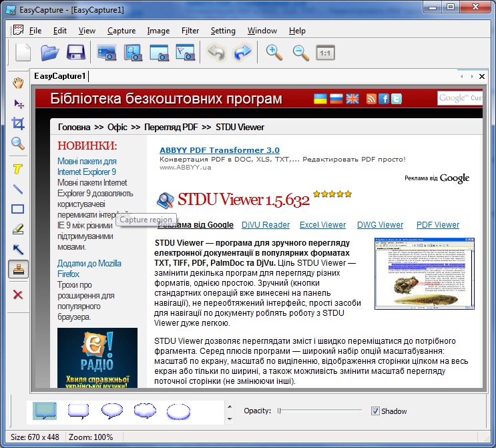Click the red X delete tool

tap(18, 294)
